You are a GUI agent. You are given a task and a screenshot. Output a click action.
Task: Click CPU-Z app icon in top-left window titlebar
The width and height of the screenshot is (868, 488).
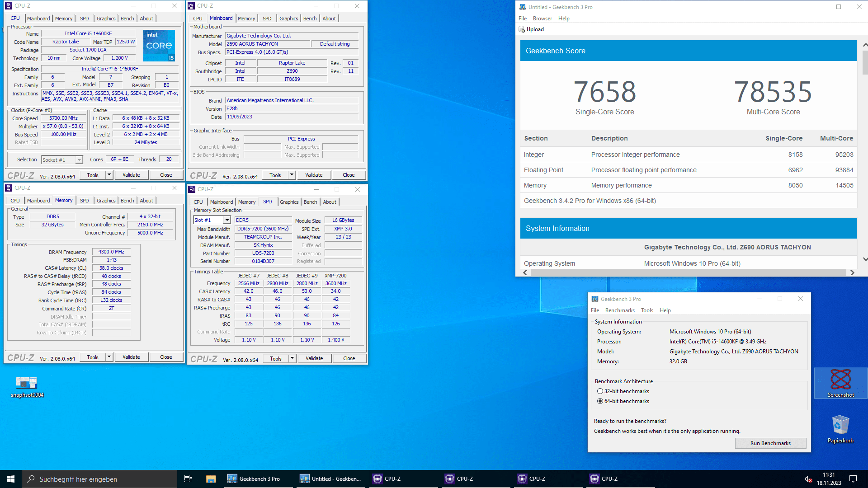(9, 6)
